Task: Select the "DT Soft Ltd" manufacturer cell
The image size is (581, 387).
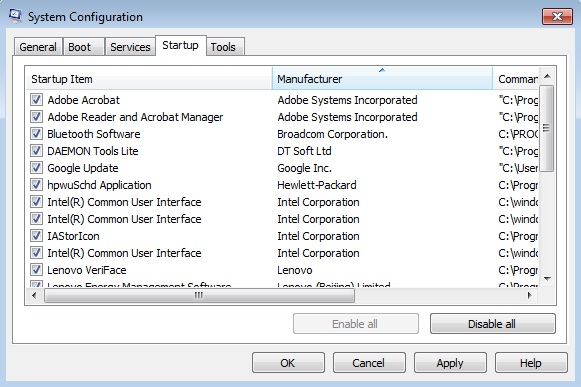Action: click(304, 151)
